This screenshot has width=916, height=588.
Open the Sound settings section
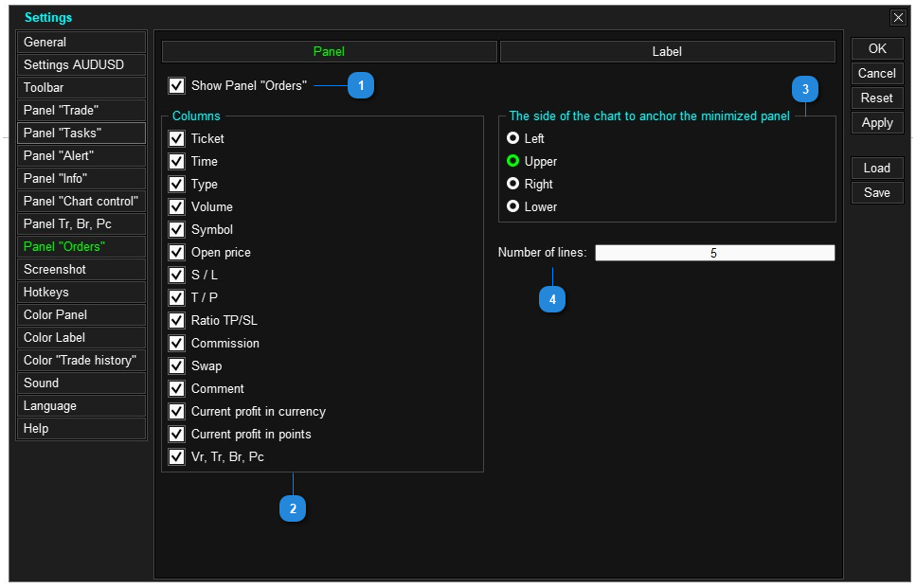(x=81, y=383)
